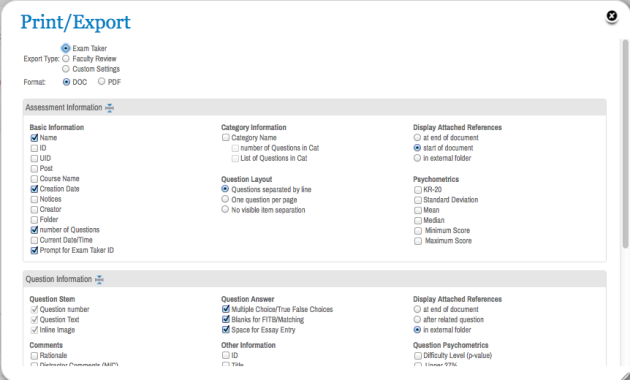The width and height of the screenshot is (630, 380).
Task: Collapse the Question Information section
Action: pyautogui.click(x=99, y=279)
